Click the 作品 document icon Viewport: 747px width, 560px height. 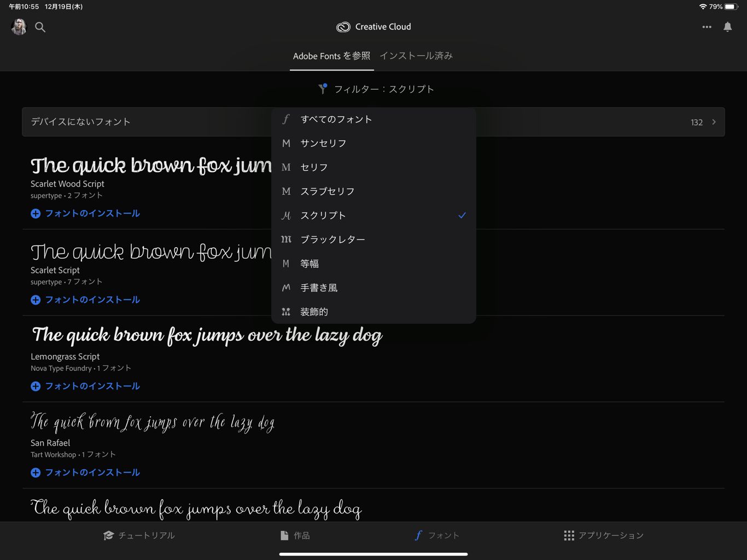(284, 535)
